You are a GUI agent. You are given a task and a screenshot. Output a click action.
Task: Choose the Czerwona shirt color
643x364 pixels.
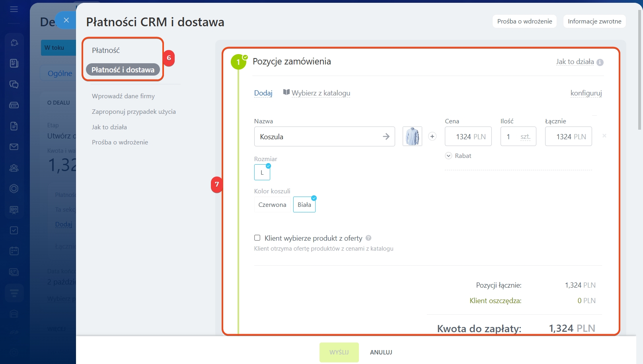pyautogui.click(x=272, y=204)
